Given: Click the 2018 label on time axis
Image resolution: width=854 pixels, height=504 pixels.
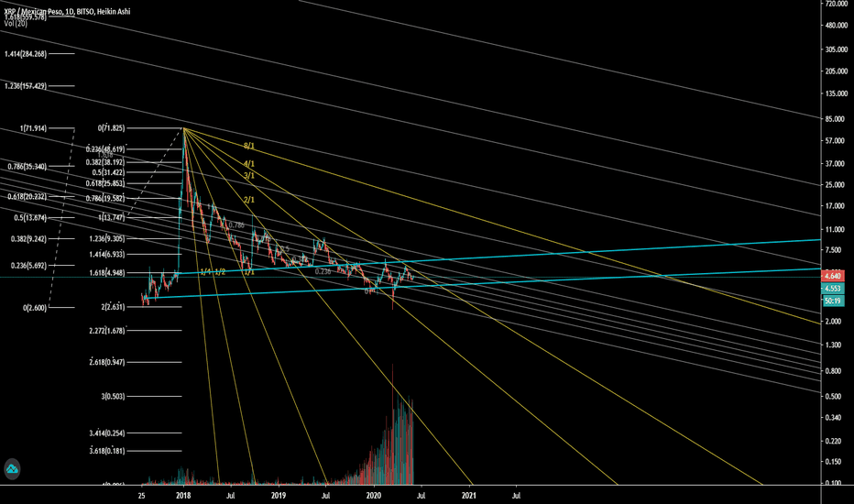Looking at the screenshot, I should [x=183, y=496].
